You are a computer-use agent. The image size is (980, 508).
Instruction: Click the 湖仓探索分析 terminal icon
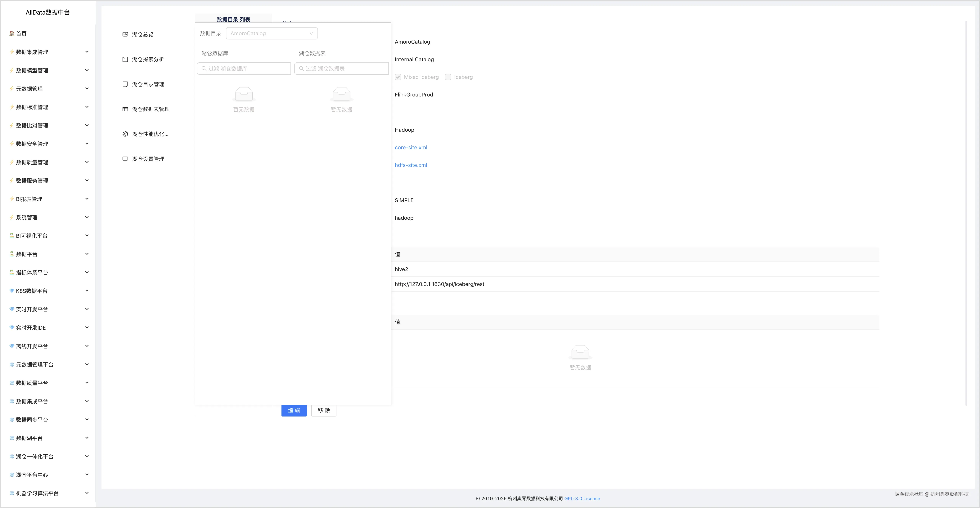point(125,59)
